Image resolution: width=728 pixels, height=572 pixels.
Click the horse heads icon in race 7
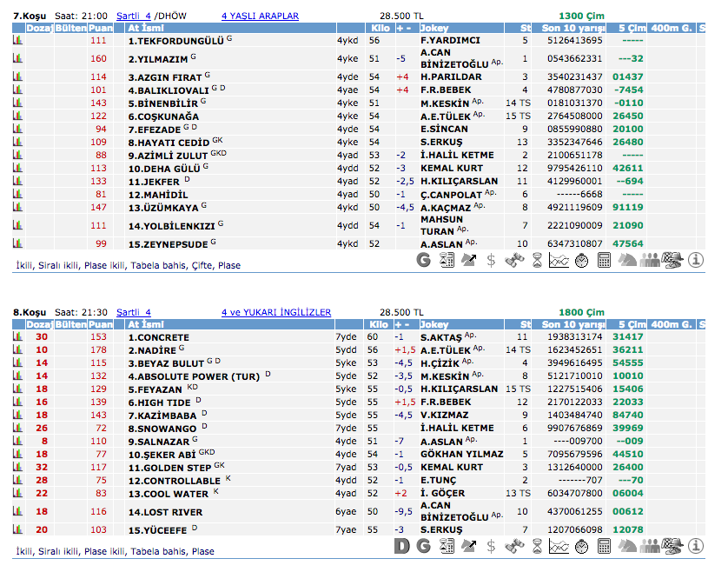coord(626,259)
